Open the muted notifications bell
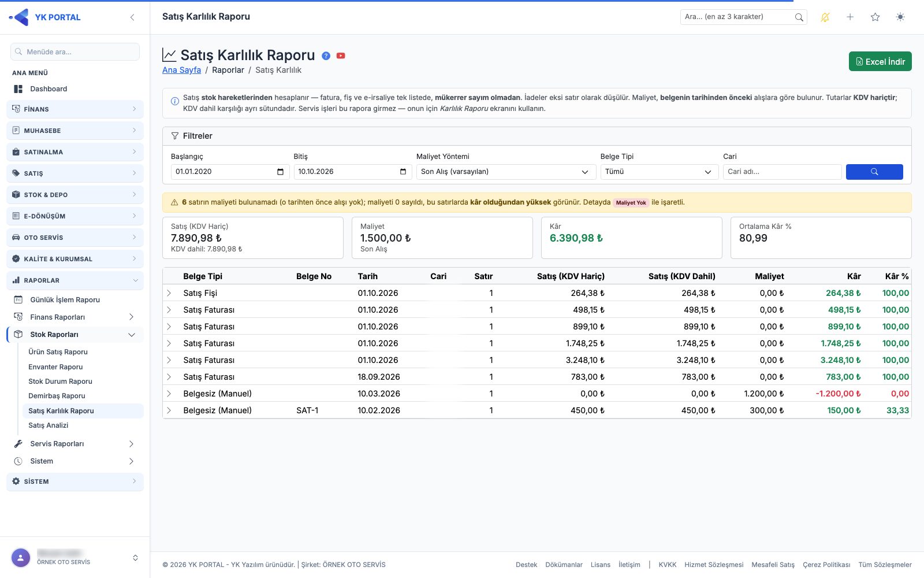 click(x=825, y=17)
